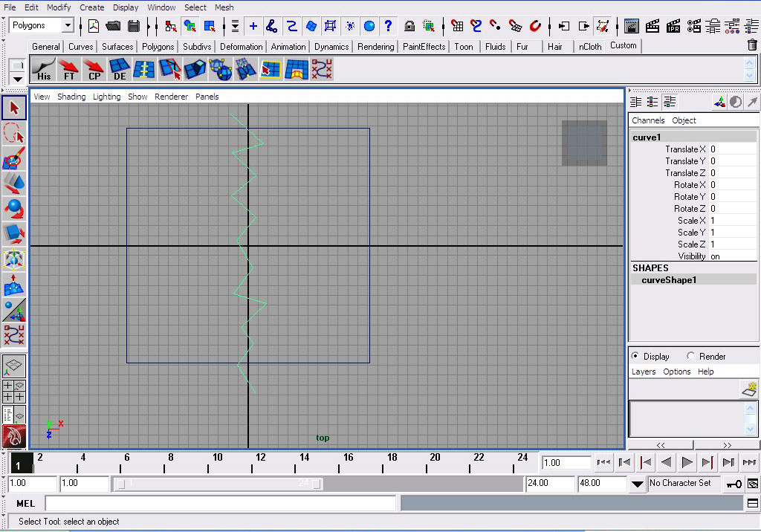Click the DE shelf button
This screenshot has width=761, height=532.
click(120, 69)
